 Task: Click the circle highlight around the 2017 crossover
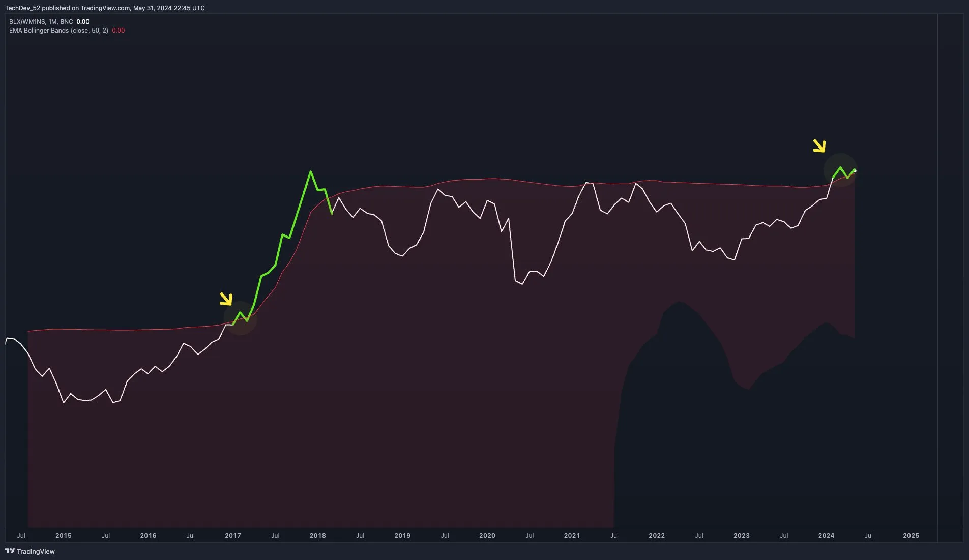[x=241, y=317]
